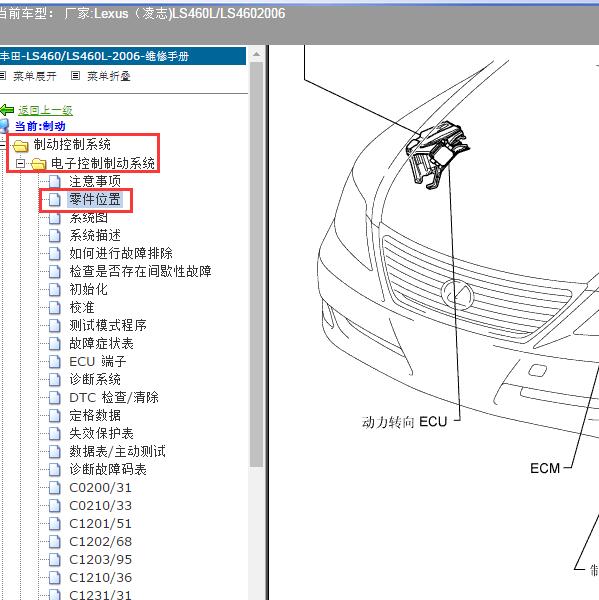Click the folder icon of 电子控制制动系统
The height and width of the screenshot is (600, 599).
pos(38,164)
